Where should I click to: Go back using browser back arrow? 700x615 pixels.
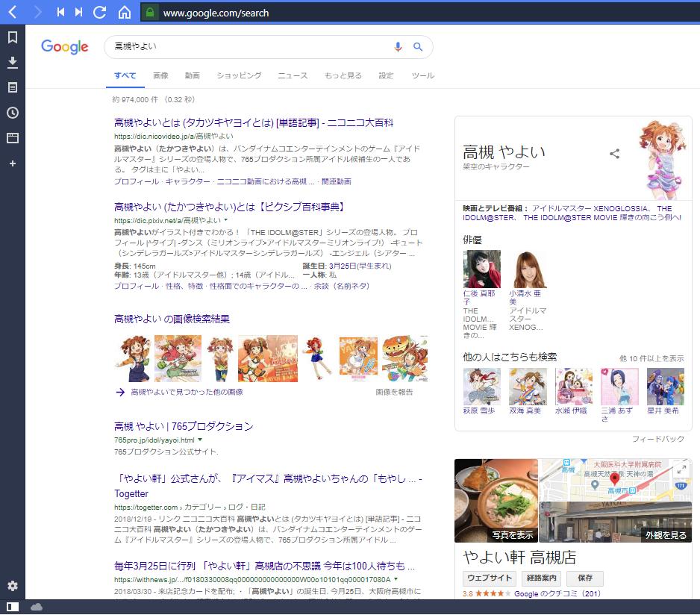[x=13, y=12]
